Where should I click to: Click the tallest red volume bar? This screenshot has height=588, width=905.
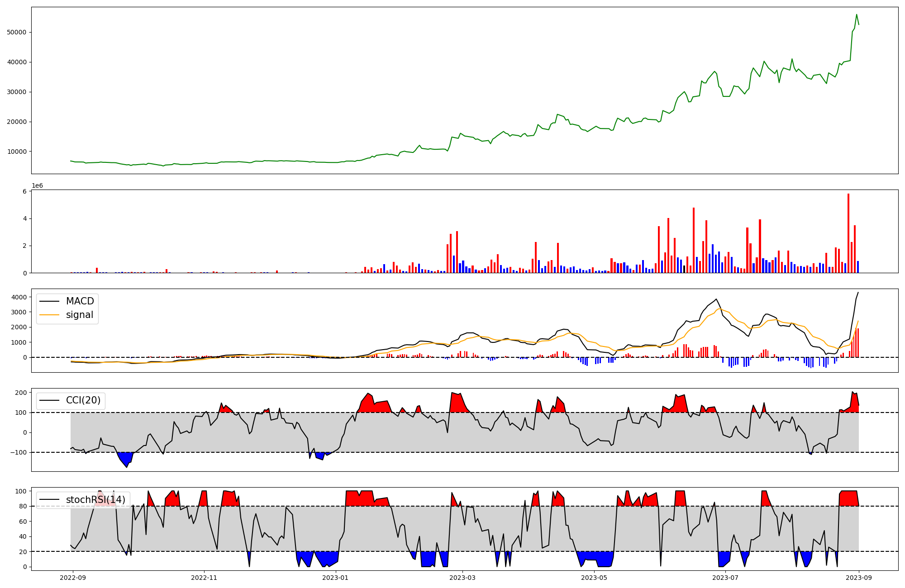pyautogui.click(x=848, y=233)
